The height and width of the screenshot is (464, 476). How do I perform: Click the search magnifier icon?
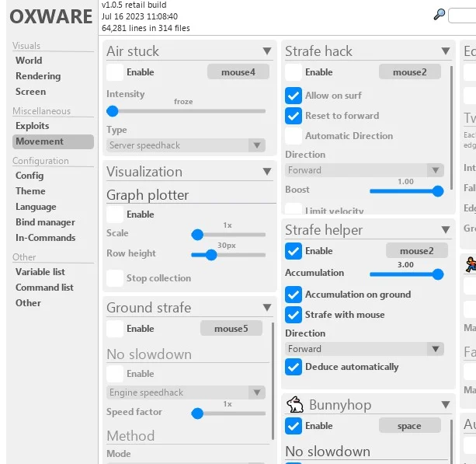tap(440, 15)
